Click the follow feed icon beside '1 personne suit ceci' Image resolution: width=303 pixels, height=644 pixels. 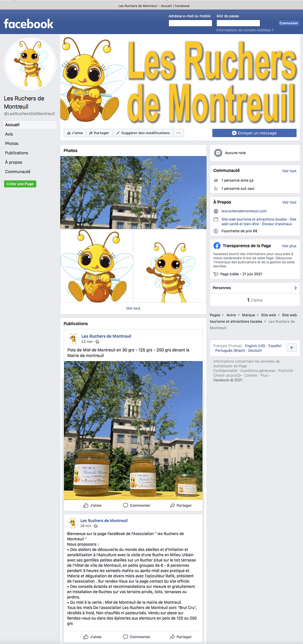(216, 188)
